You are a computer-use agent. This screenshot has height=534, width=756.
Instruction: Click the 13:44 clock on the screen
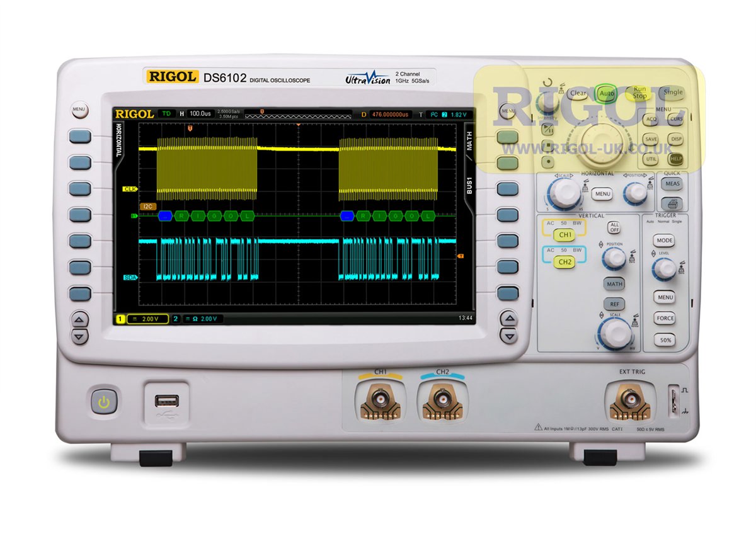coord(466,318)
